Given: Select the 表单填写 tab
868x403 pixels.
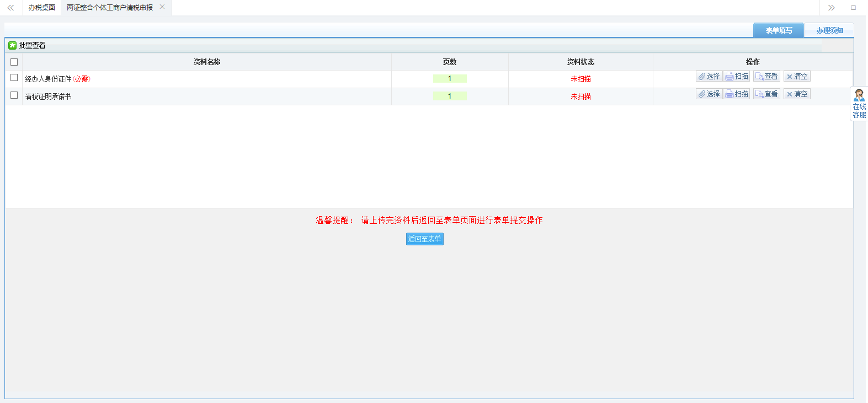Looking at the screenshot, I should pyautogui.click(x=778, y=30).
